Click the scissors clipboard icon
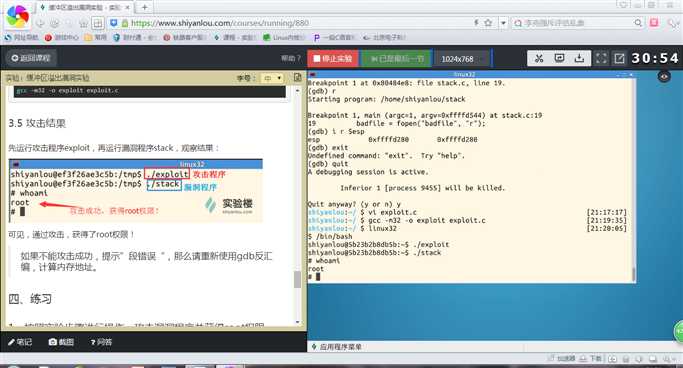The image size is (683, 368). [x=539, y=58]
